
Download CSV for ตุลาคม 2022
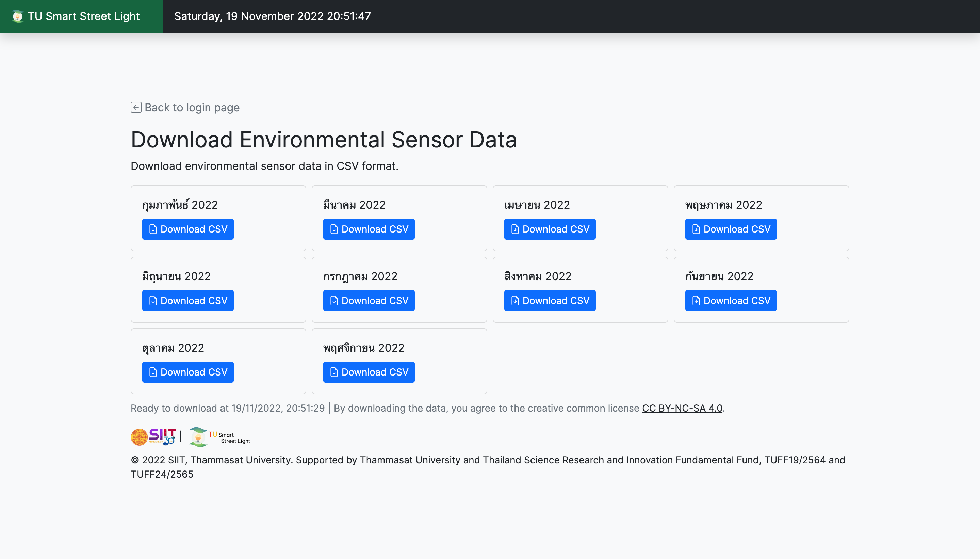pyautogui.click(x=187, y=372)
